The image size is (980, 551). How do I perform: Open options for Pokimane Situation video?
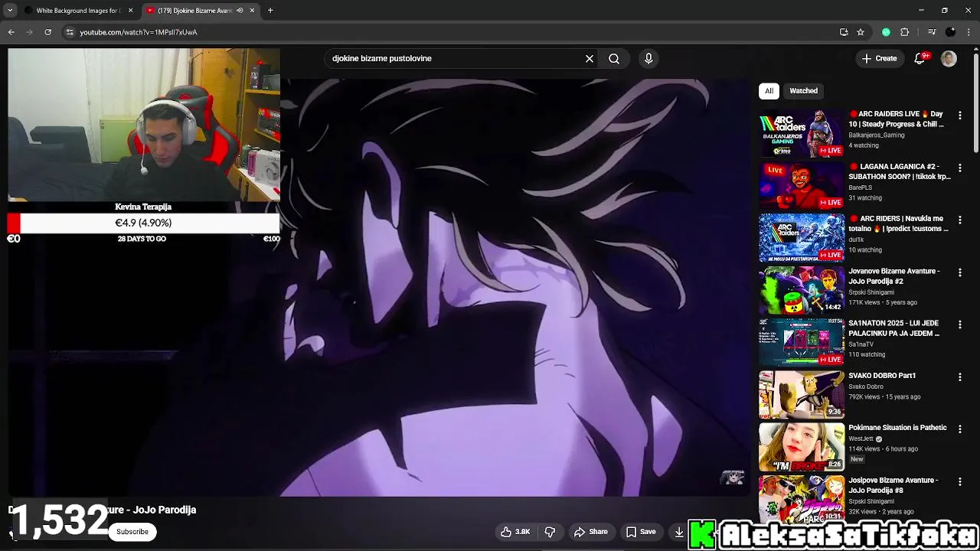point(960,429)
